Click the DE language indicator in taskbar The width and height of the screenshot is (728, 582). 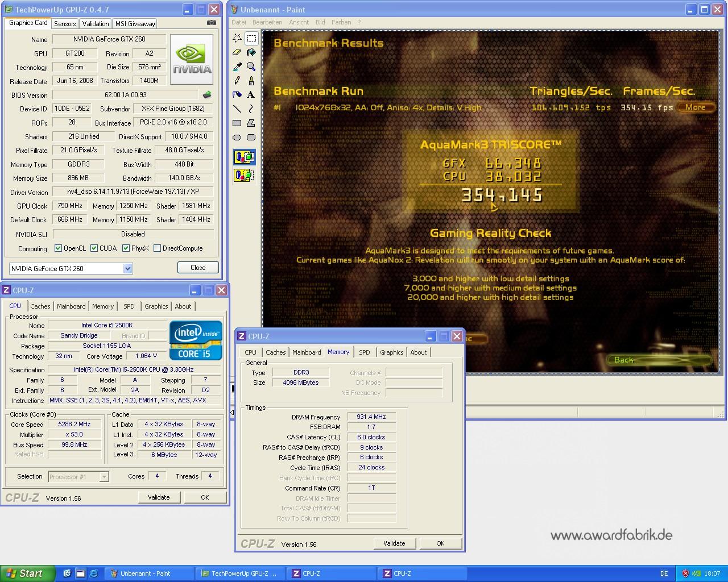tap(664, 573)
